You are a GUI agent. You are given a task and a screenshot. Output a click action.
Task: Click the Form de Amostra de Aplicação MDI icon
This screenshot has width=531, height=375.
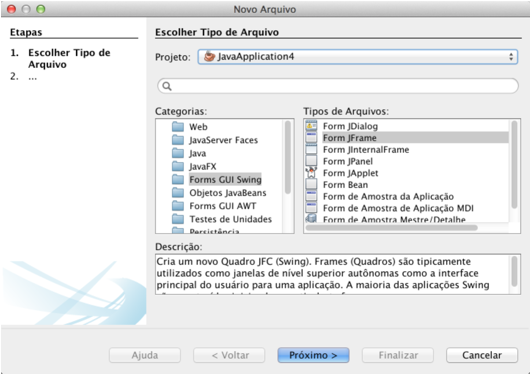[311, 208]
